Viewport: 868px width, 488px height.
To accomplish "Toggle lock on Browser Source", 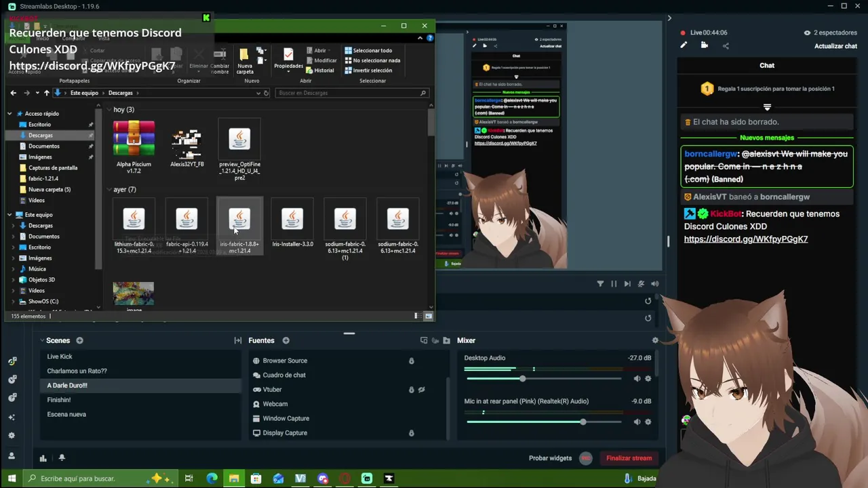I will pos(411,361).
